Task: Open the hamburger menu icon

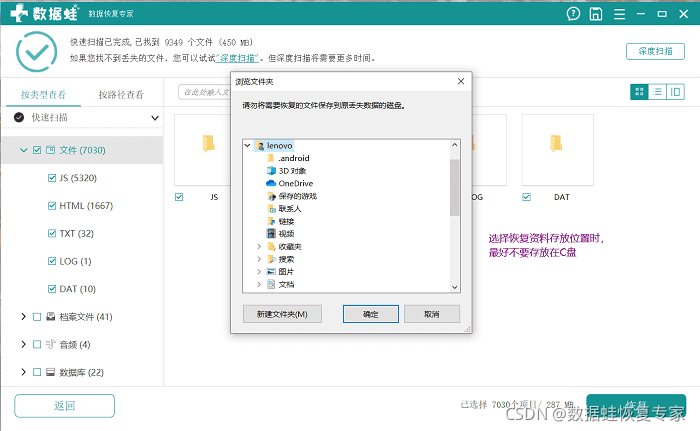Action: click(619, 14)
